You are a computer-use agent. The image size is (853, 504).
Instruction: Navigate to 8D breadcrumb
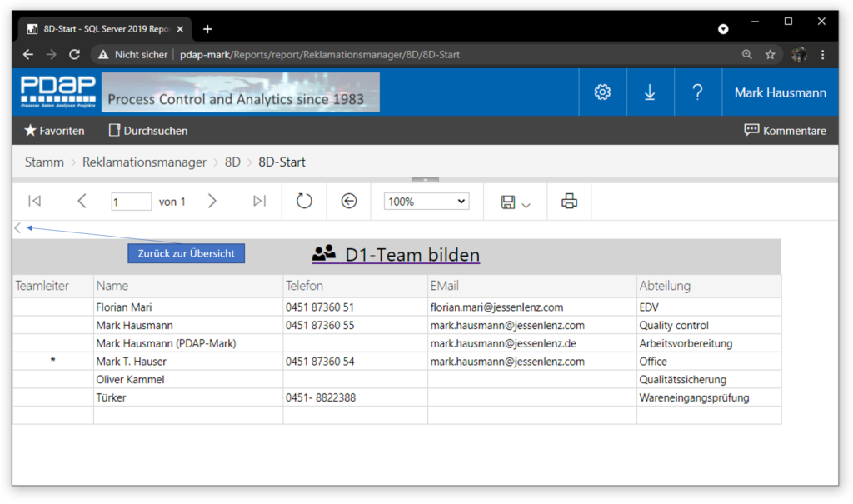tap(232, 162)
